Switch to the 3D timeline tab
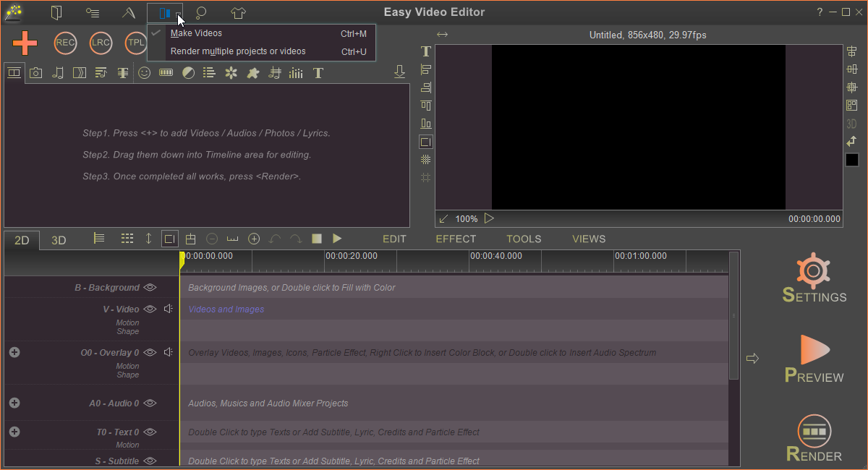This screenshot has width=868, height=470. click(59, 240)
